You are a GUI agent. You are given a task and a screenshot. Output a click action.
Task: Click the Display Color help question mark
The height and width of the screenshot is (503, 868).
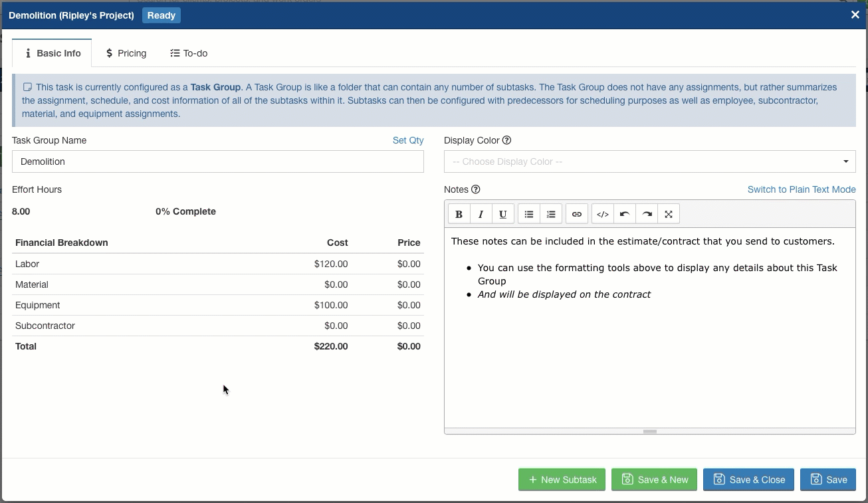click(506, 140)
